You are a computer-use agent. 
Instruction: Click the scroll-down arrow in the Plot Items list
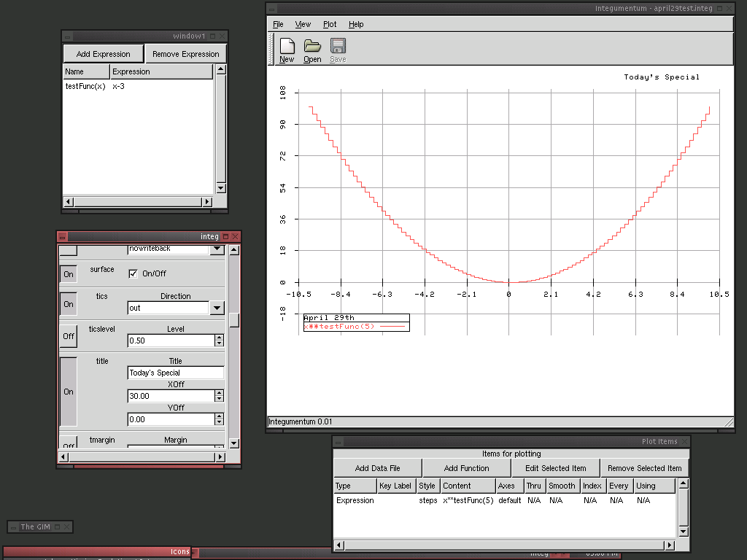click(x=683, y=532)
